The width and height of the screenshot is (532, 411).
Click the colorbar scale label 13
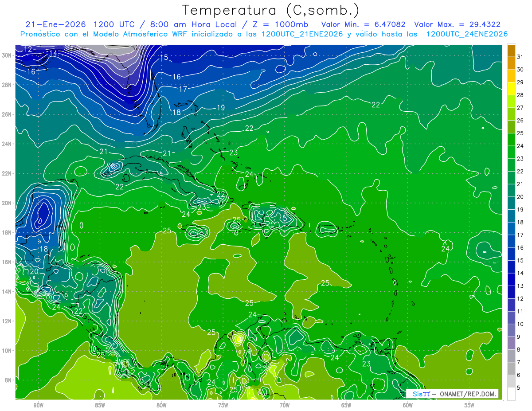pyautogui.click(x=520, y=286)
